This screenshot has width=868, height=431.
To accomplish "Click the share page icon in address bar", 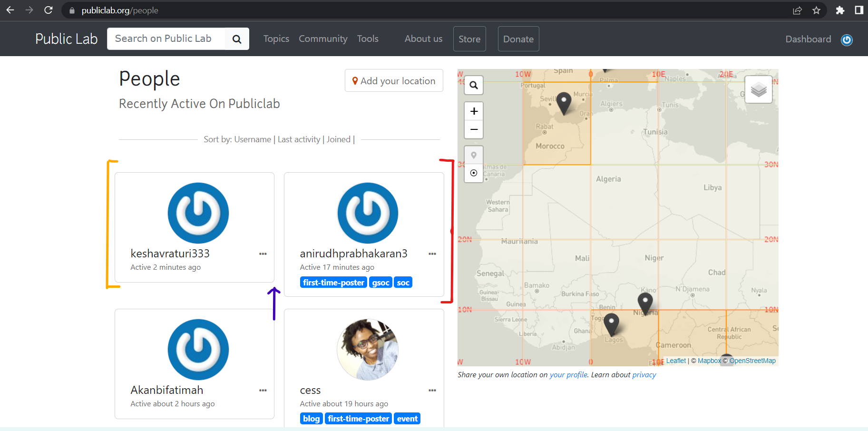I will click(798, 10).
